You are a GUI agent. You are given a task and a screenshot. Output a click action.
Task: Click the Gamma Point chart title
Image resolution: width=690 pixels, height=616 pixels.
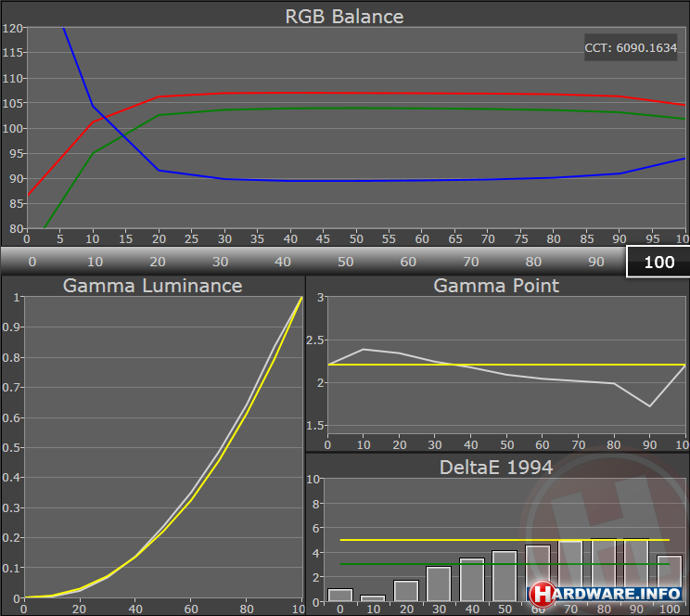pyautogui.click(x=496, y=286)
